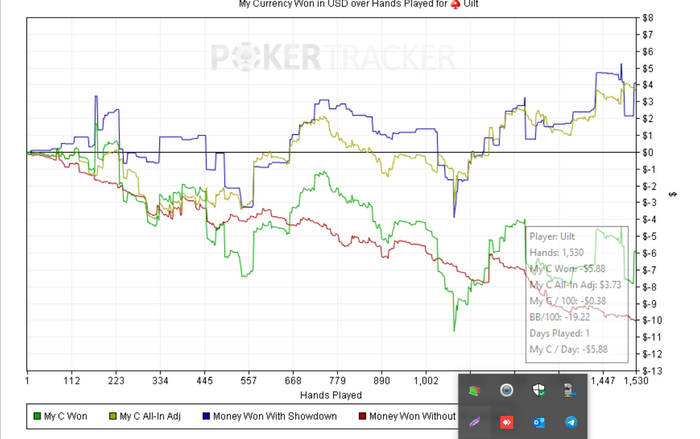Screen dimensions: 700x439
Task: Click the 890 x-axis tick label
Action: coord(381,381)
